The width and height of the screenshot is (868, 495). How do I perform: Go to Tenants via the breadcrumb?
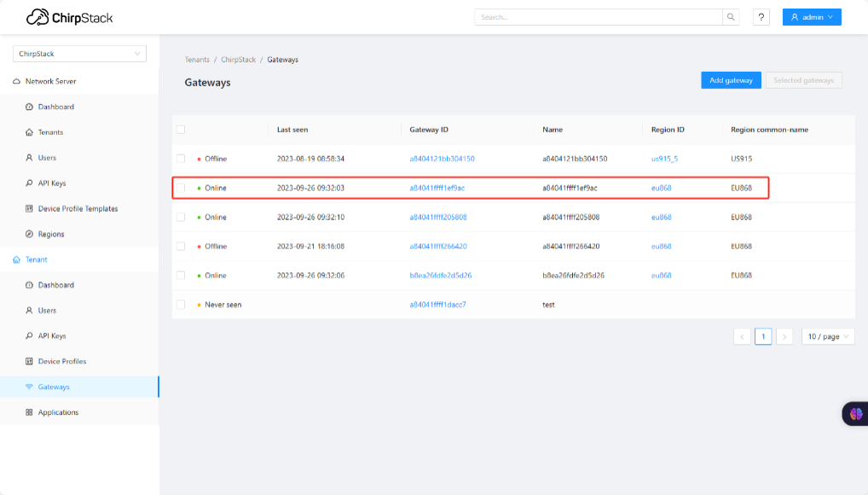tap(197, 60)
